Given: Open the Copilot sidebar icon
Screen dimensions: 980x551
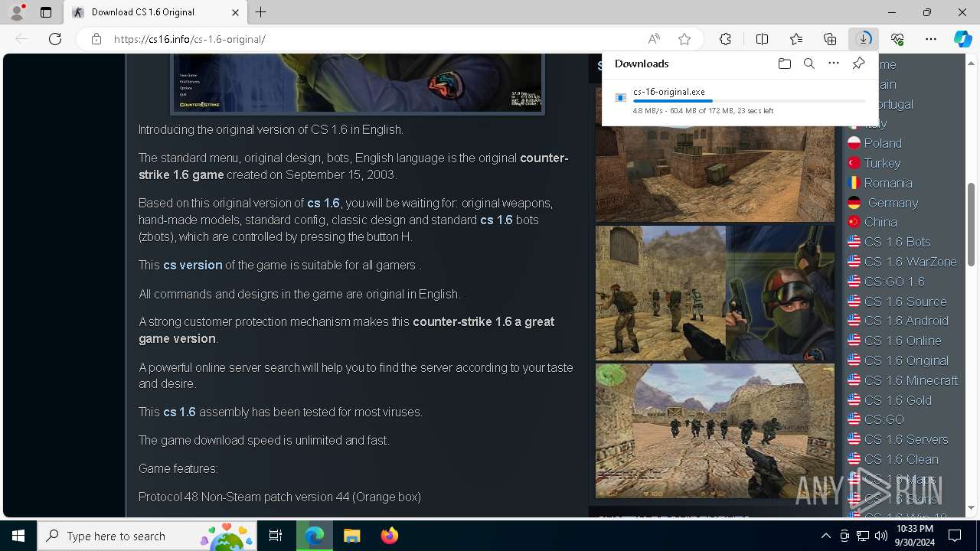Looking at the screenshot, I should tap(963, 39).
